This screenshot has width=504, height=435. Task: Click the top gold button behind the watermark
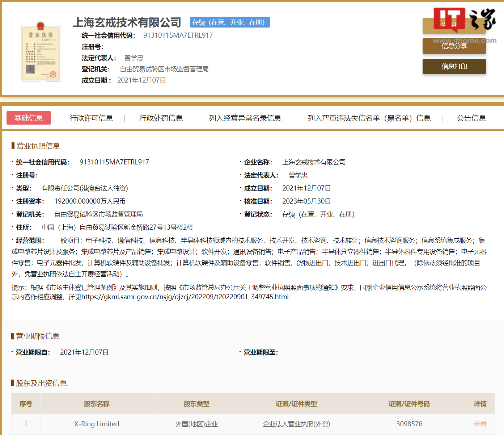pyautogui.click(x=454, y=26)
